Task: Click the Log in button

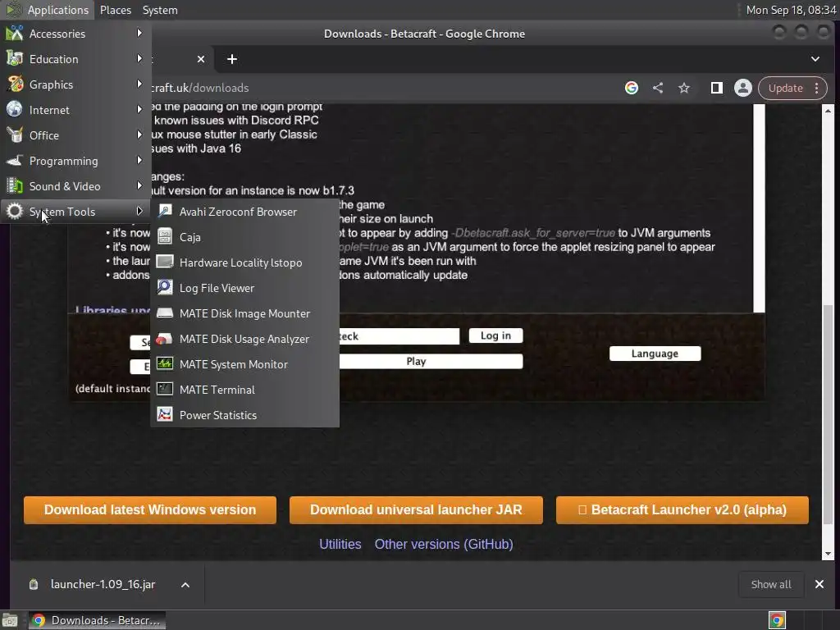Action: pos(495,336)
